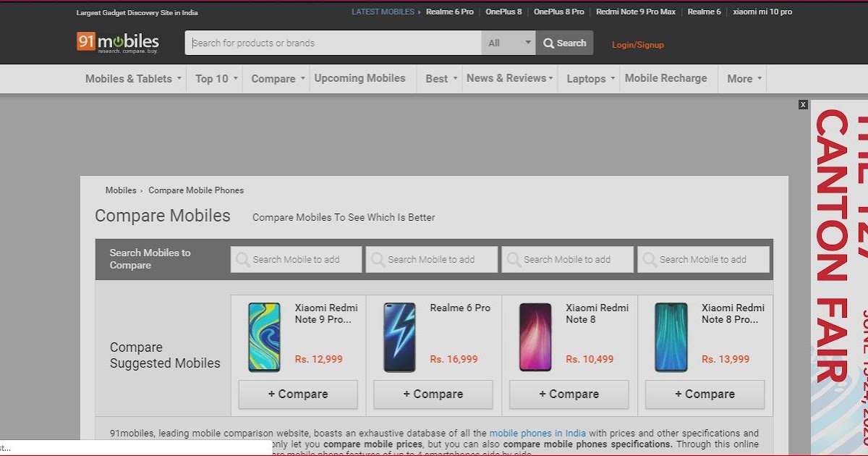The width and height of the screenshot is (868, 456).
Task: Open the Mobile Recharge page
Action: pyautogui.click(x=665, y=78)
